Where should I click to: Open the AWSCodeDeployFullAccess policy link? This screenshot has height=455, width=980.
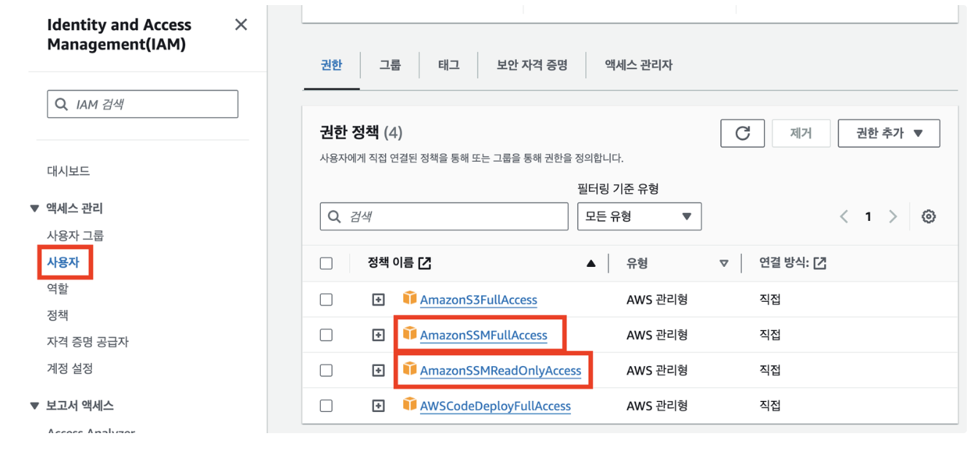(495, 406)
